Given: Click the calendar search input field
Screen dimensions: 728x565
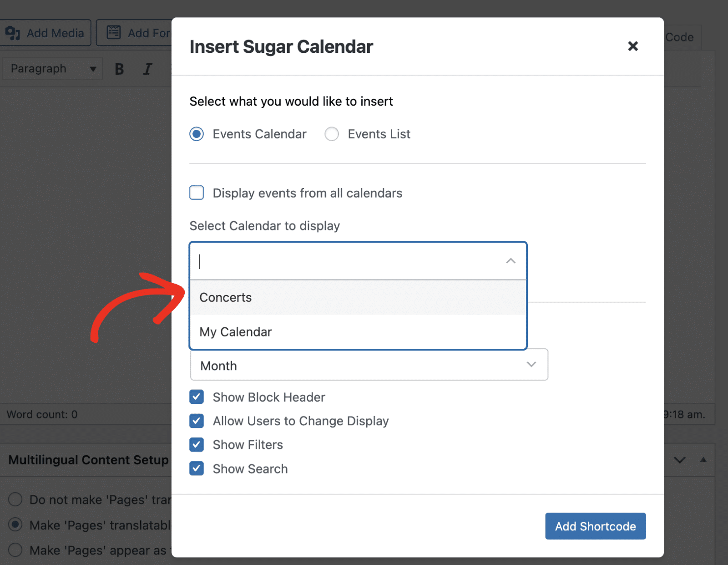Looking at the screenshot, I should point(346,261).
